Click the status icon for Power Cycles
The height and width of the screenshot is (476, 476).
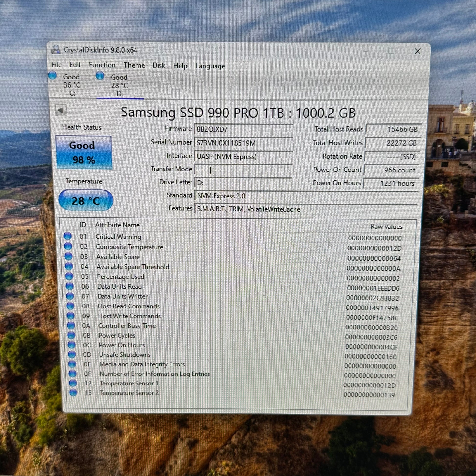point(71,335)
